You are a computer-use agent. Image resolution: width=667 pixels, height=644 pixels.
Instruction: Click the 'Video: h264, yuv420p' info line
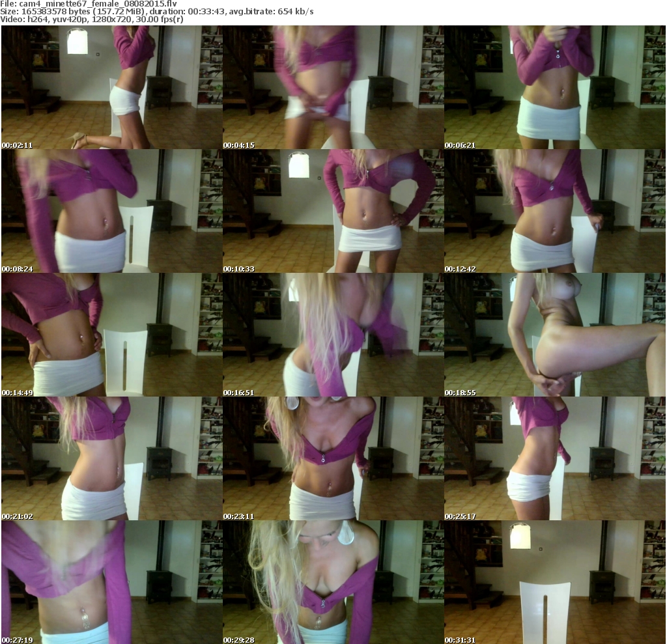click(92, 19)
